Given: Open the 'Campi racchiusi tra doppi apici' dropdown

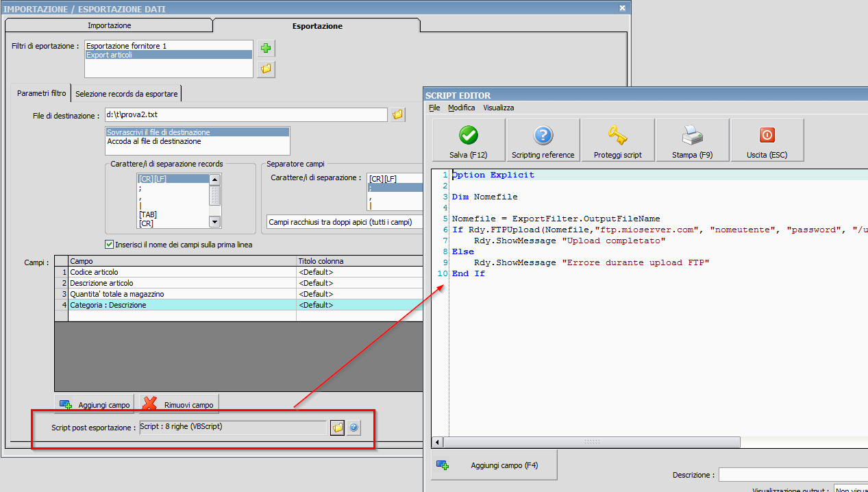Looking at the screenshot, I should click(344, 223).
